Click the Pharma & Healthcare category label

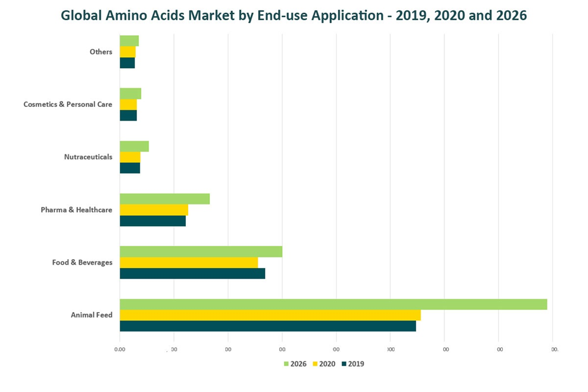(76, 210)
